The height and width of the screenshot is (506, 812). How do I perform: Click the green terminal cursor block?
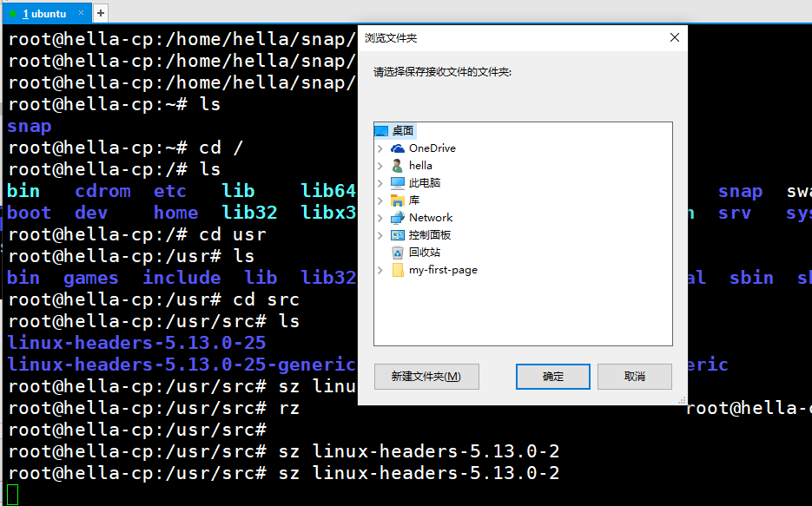click(x=12, y=495)
